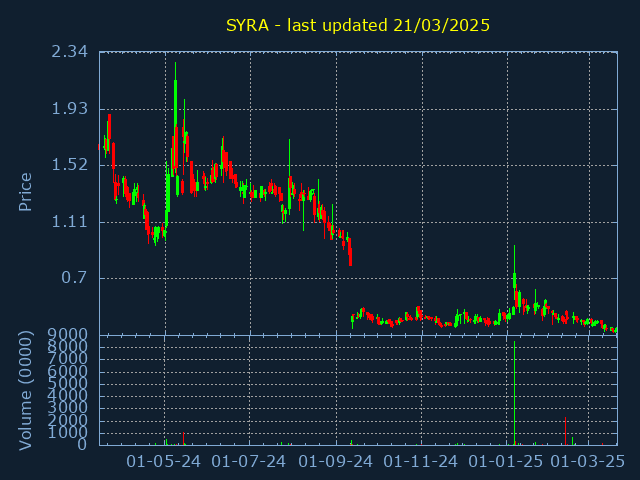Click the 'Volume (0000)' axis title

[x=25, y=391]
